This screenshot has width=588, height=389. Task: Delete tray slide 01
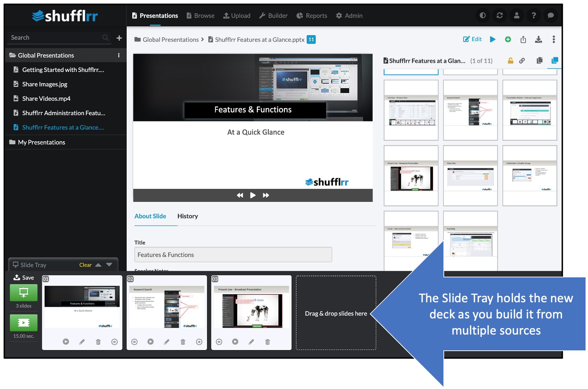point(98,342)
